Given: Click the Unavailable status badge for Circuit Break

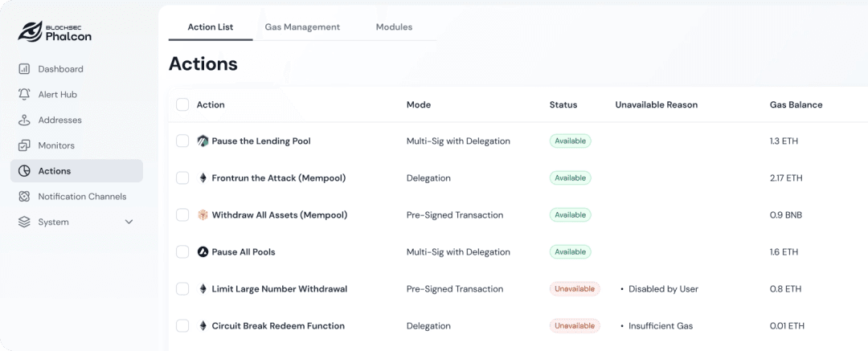Looking at the screenshot, I should click(x=575, y=326).
